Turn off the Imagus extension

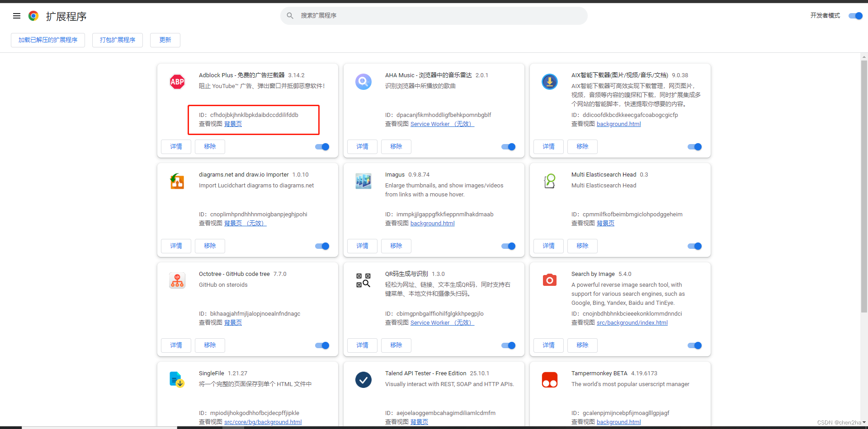pyautogui.click(x=509, y=246)
